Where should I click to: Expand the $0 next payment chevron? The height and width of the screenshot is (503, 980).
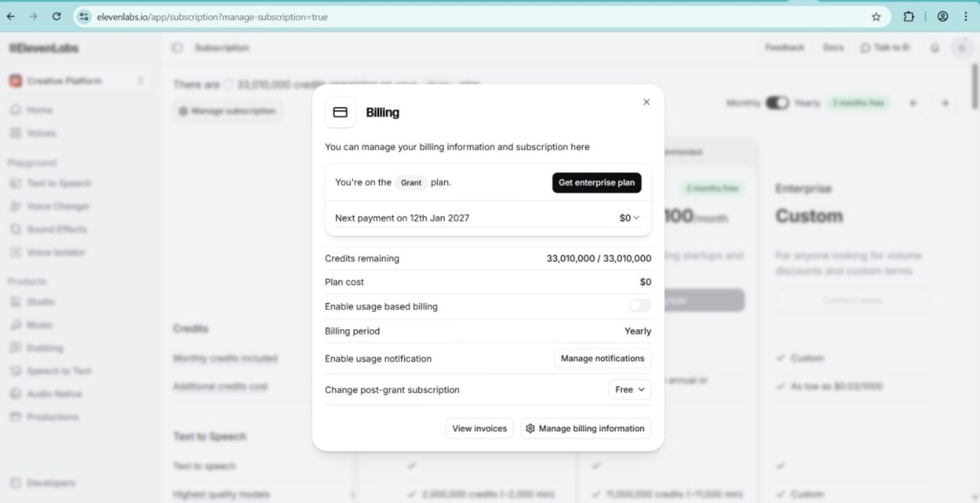point(636,218)
